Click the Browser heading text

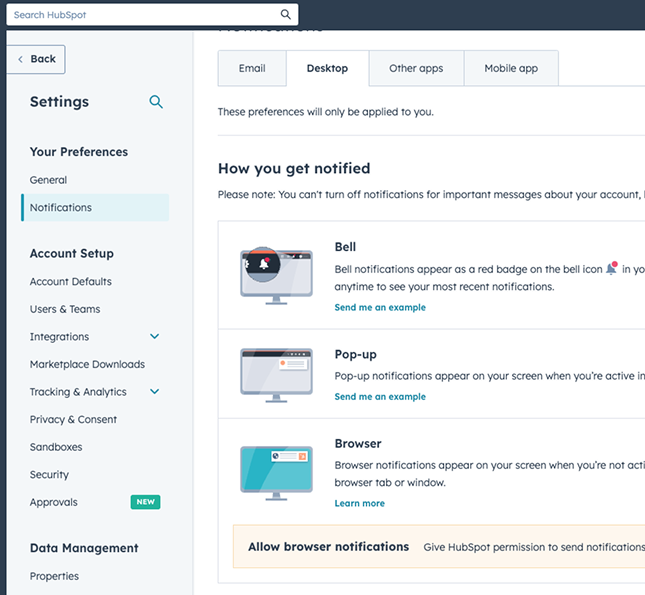(358, 444)
